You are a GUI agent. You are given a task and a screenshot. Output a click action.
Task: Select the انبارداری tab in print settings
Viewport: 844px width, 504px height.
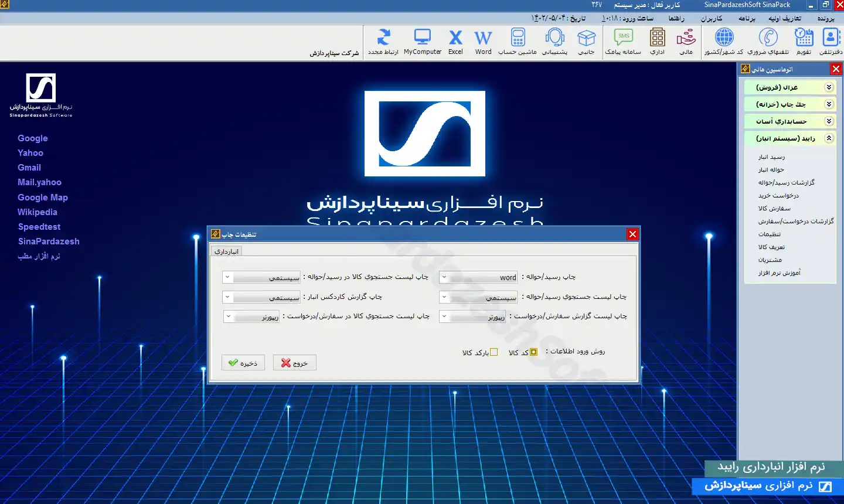click(226, 251)
